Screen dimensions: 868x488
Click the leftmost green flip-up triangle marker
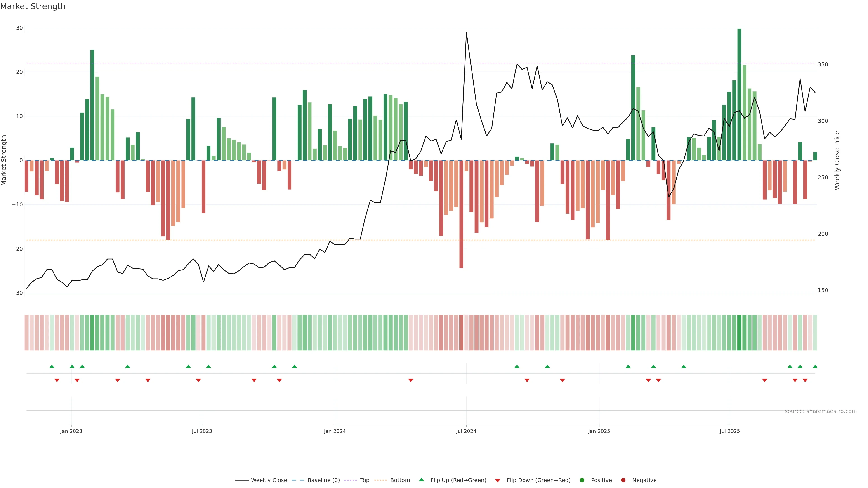click(52, 366)
